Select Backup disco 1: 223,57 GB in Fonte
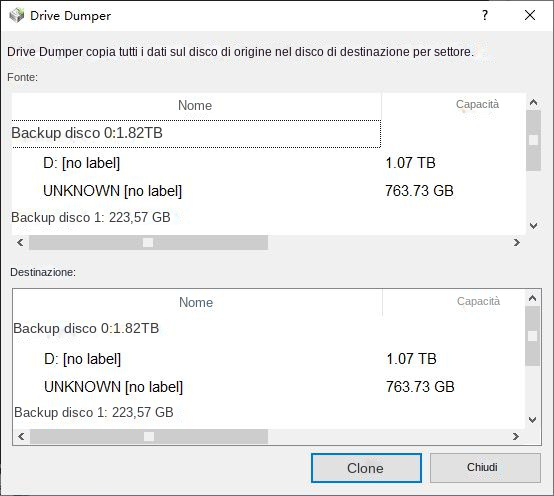The width and height of the screenshot is (554, 496). click(x=91, y=217)
